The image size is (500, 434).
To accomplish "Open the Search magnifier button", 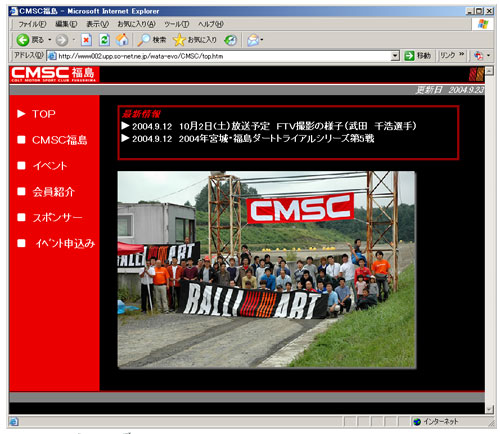I will (152, 40).
